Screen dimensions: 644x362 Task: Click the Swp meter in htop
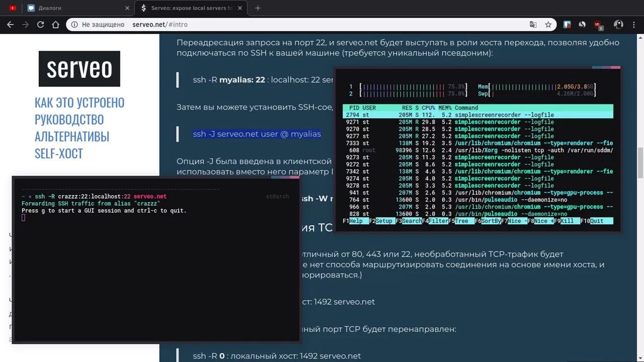537,94
